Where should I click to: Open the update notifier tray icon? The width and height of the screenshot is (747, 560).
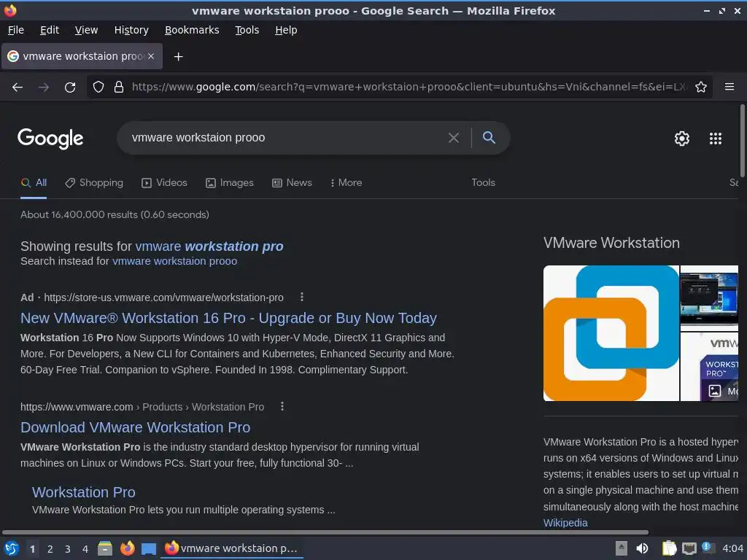pyautogui.click(x=708, y=548)
